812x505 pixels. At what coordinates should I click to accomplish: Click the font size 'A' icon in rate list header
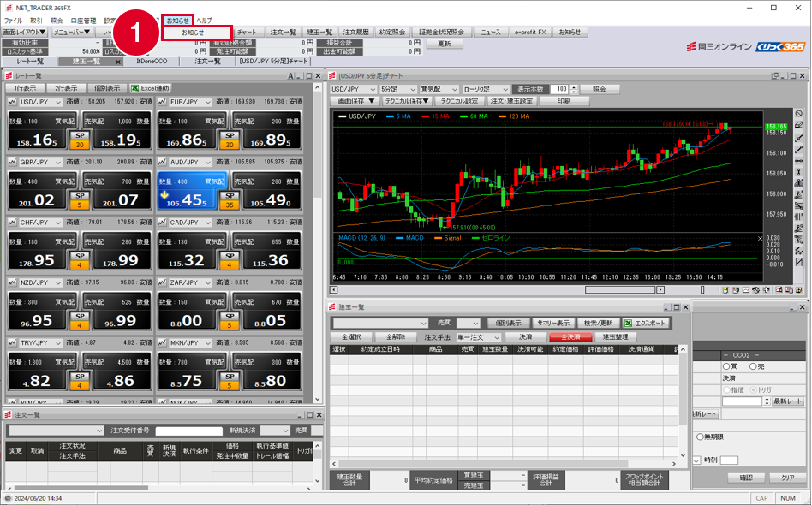coord(290,76)
